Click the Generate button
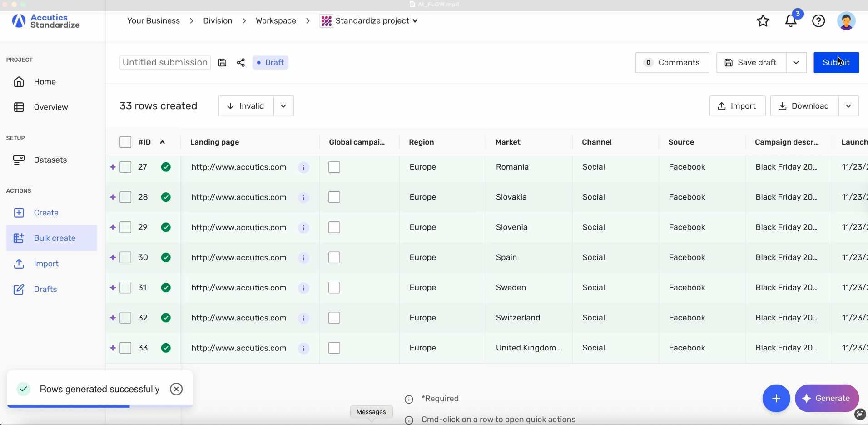Viewport: 868px width, 425px height. click(827, 399)
